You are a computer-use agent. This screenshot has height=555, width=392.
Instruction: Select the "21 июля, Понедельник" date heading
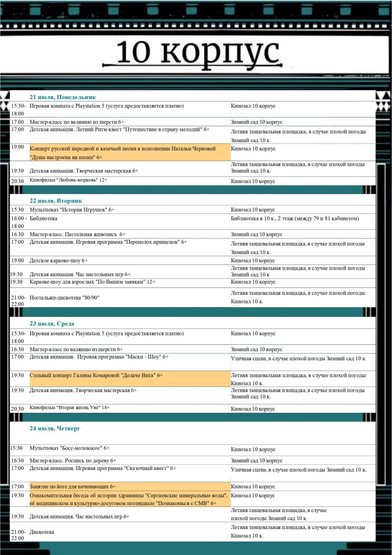click(x=63, y=97)
